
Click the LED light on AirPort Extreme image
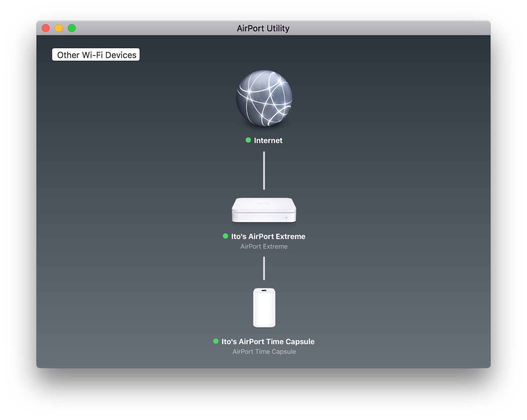point(286,217)
